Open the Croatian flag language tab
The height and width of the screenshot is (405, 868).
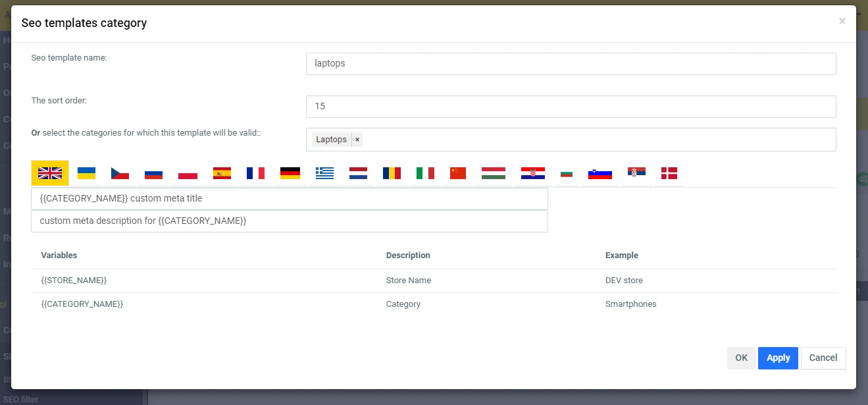click(532, 173)
